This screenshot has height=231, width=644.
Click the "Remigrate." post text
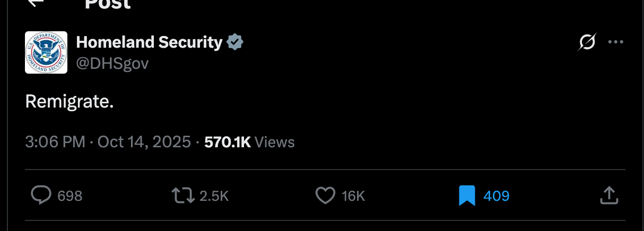point(69,101)
